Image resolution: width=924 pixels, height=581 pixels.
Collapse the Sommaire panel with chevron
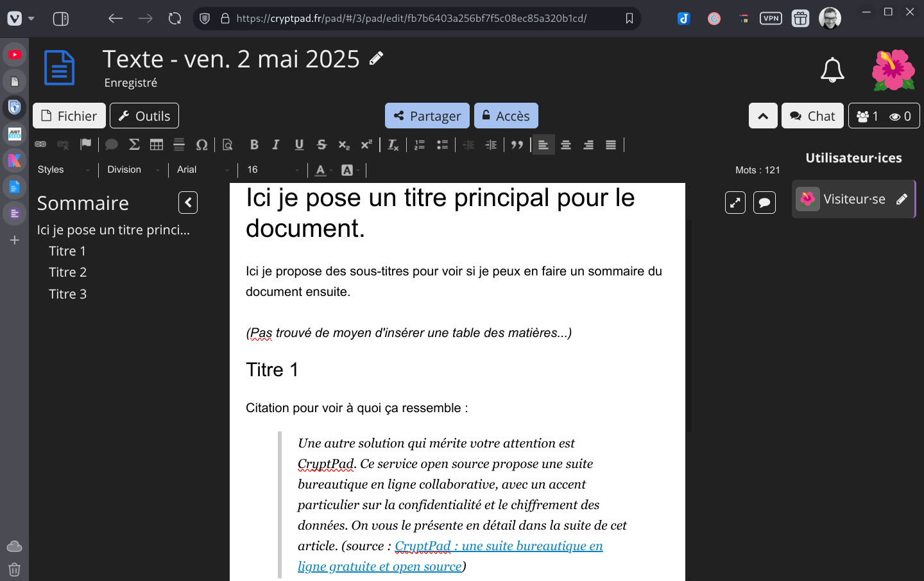[188, 203]
